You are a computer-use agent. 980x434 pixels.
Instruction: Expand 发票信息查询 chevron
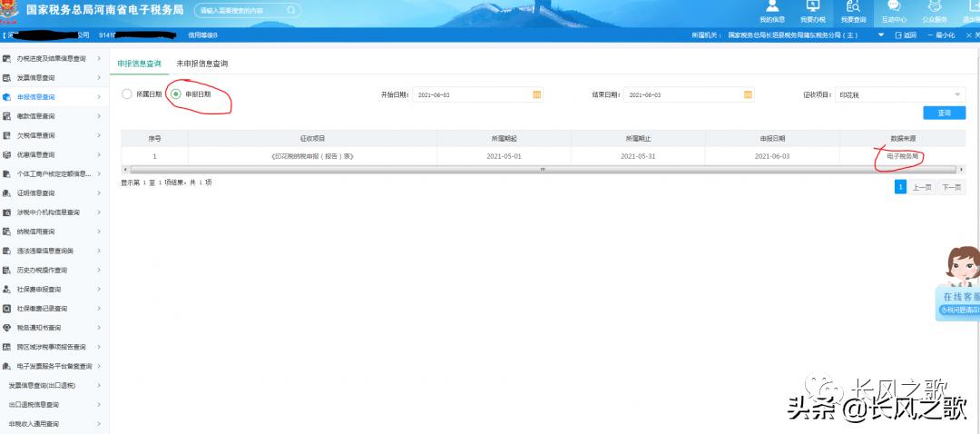point(99,77)
